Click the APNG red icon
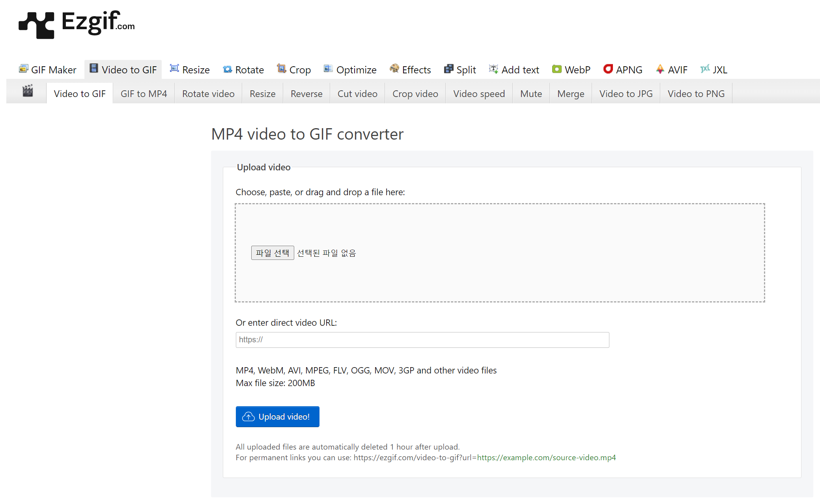Viewport: 820px width, 504px height. (608, 69)
